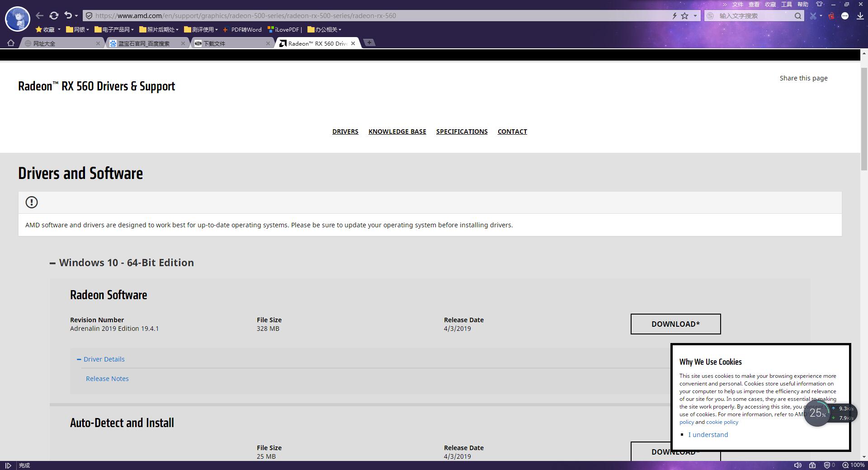This screenshot has height=470, width=868.
Task: Close the 下载文件 tab
Action: click(268, 43)
